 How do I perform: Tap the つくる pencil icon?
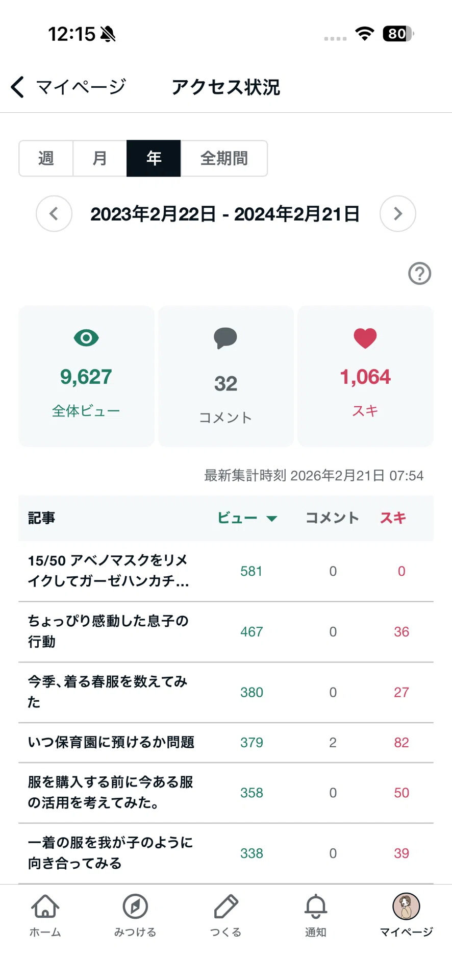[x=225, y=906]
